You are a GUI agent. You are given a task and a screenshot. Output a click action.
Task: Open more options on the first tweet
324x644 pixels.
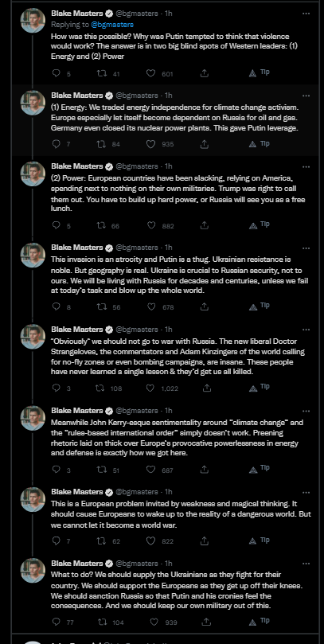coord(306,14)
